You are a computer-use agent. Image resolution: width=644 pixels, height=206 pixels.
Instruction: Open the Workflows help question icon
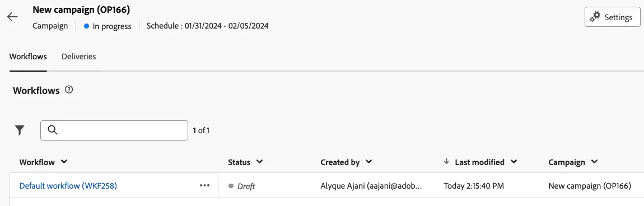(x=69, y=90)
